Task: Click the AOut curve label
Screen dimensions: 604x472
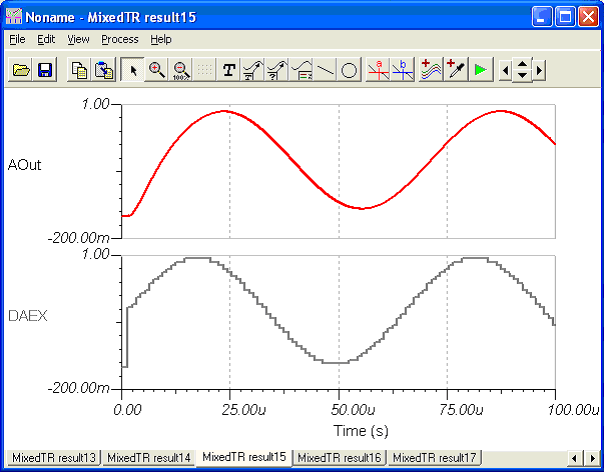Action: coord(24,163)
